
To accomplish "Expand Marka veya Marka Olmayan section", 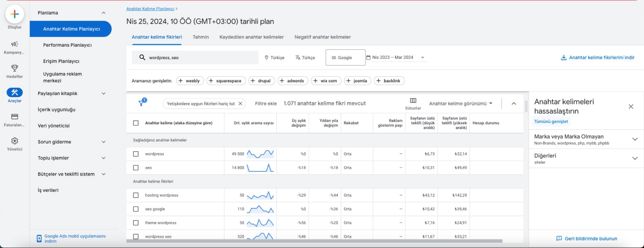I will point(635,139).
